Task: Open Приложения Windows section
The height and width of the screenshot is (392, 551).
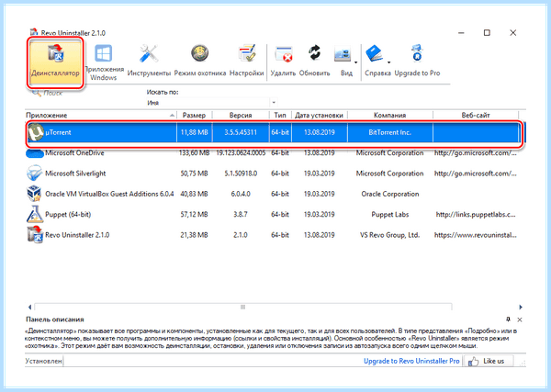Action: point(103,62)
